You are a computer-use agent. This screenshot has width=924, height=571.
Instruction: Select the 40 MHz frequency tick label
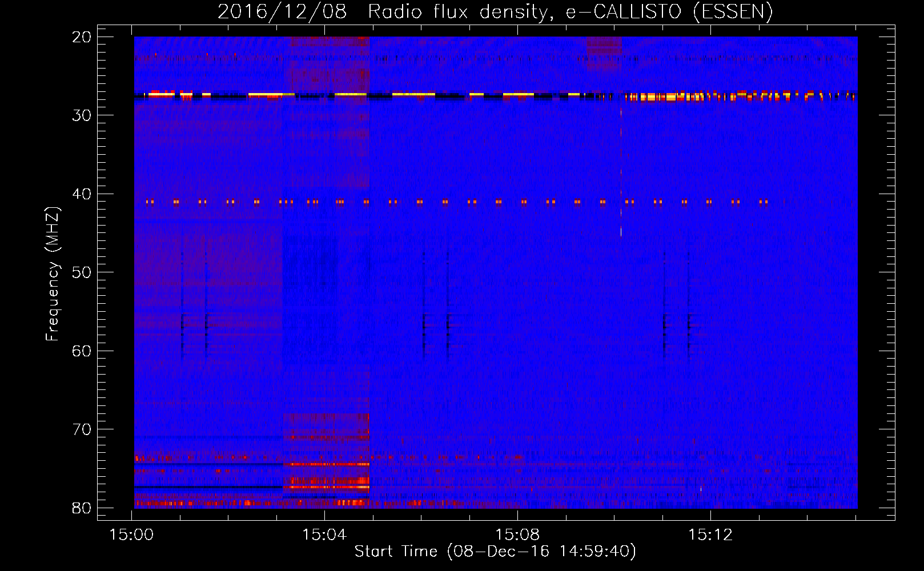pos(82,194)
